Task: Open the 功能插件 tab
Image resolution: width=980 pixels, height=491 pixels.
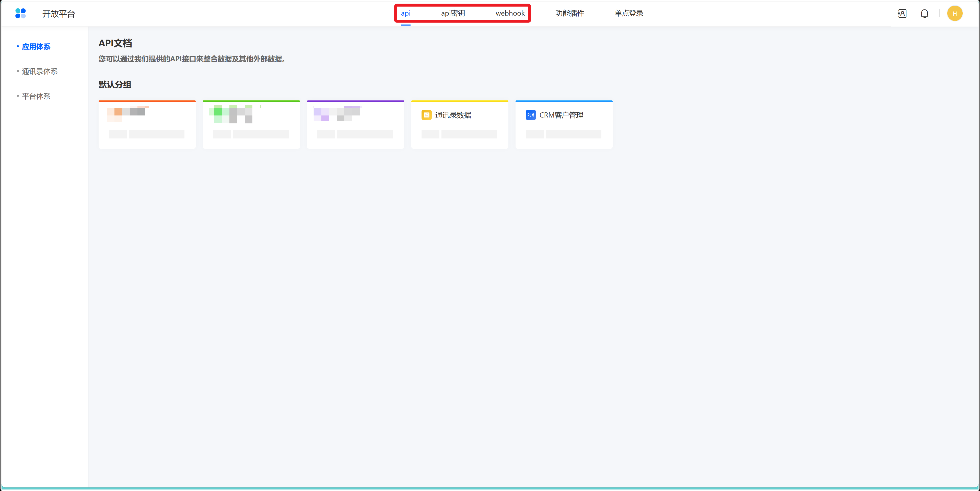Action: pyautogui.click(x=569, y=13)
